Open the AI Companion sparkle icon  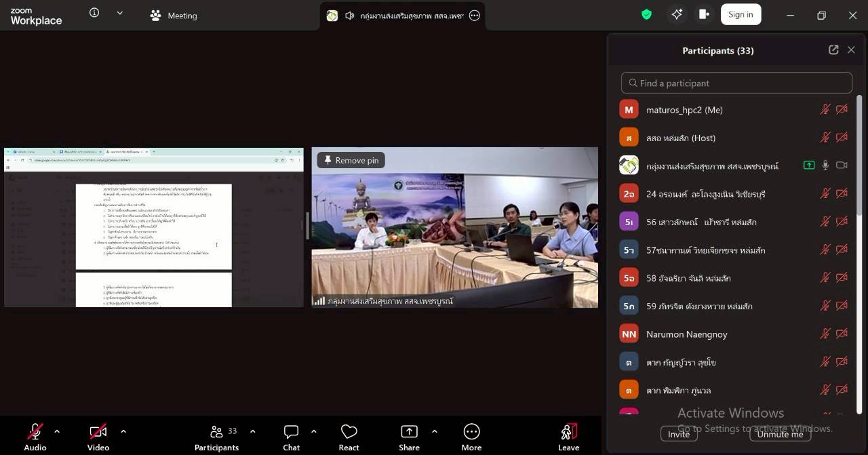click(x=677, y=14)
